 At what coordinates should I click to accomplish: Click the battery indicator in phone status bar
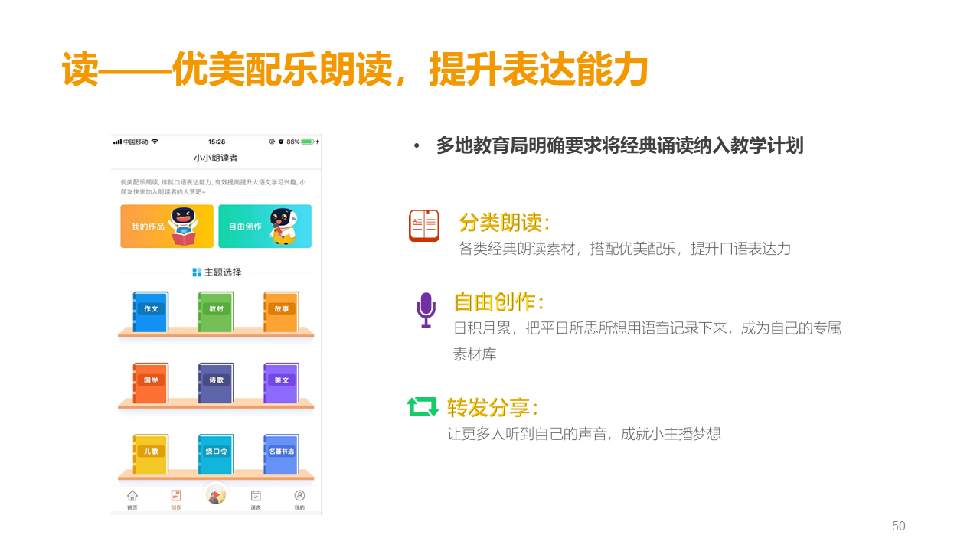click(308, 142)
